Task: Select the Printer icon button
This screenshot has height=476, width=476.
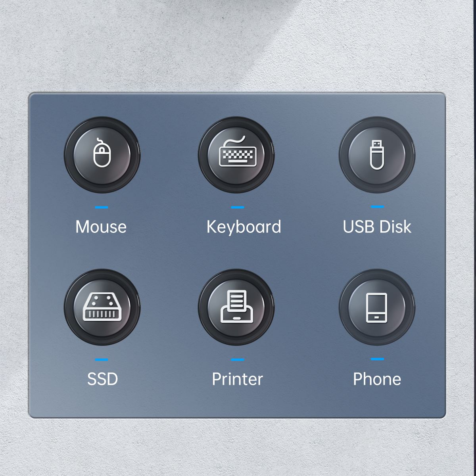Action: [237, 307]
